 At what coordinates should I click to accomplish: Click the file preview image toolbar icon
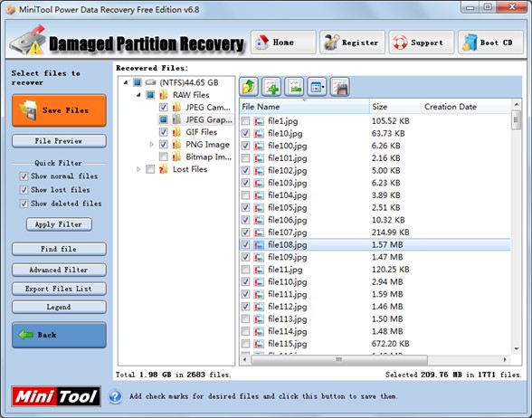coord(294,87)
